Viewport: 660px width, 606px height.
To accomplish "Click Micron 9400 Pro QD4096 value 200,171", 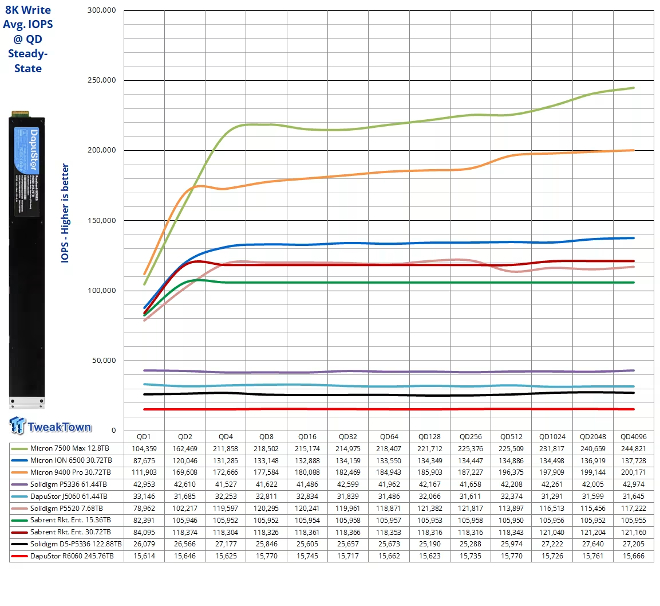I will (x=633, y=473).
